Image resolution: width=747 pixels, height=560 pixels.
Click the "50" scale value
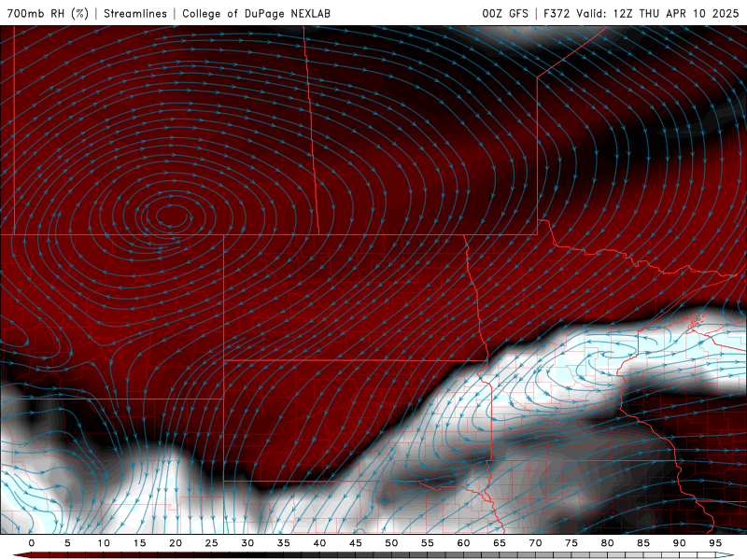[x=391, y=543]
